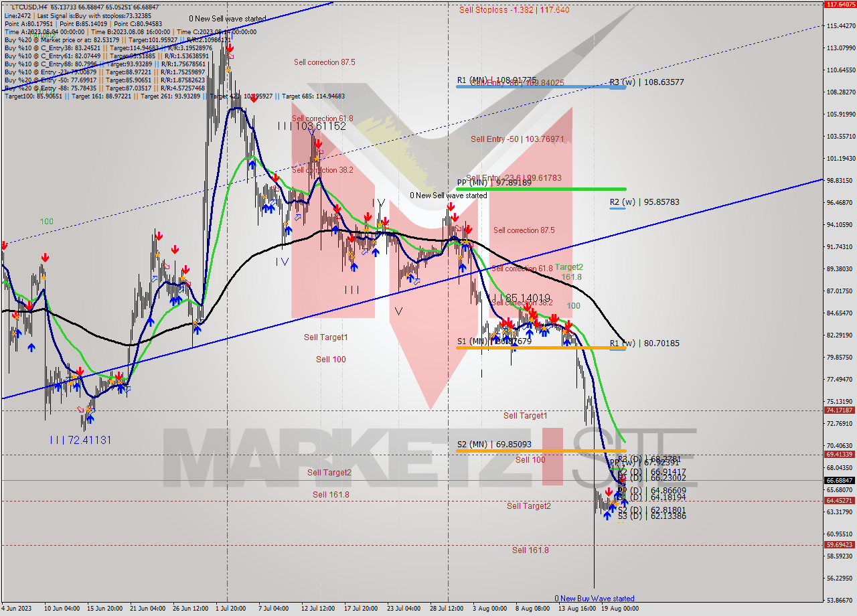
Task: Click the green '161.8' label
Action: (x=571, y=277)
